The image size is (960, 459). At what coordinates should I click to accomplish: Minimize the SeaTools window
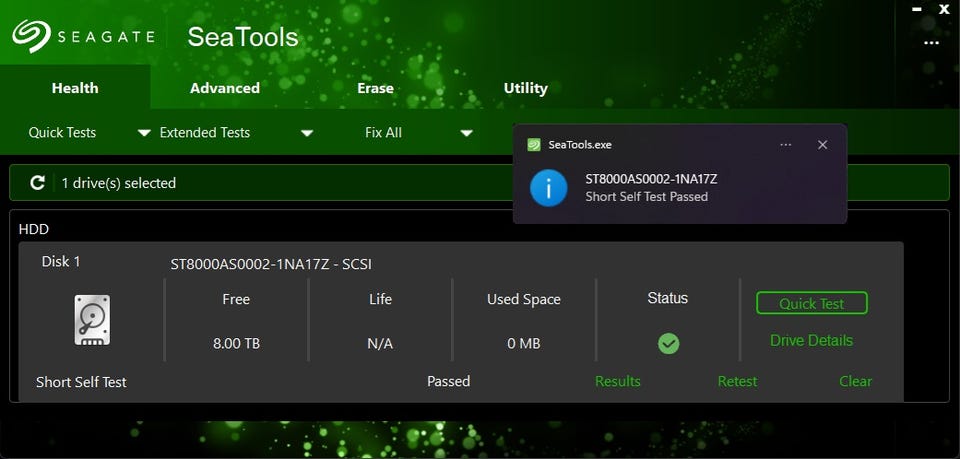[917, 9]
